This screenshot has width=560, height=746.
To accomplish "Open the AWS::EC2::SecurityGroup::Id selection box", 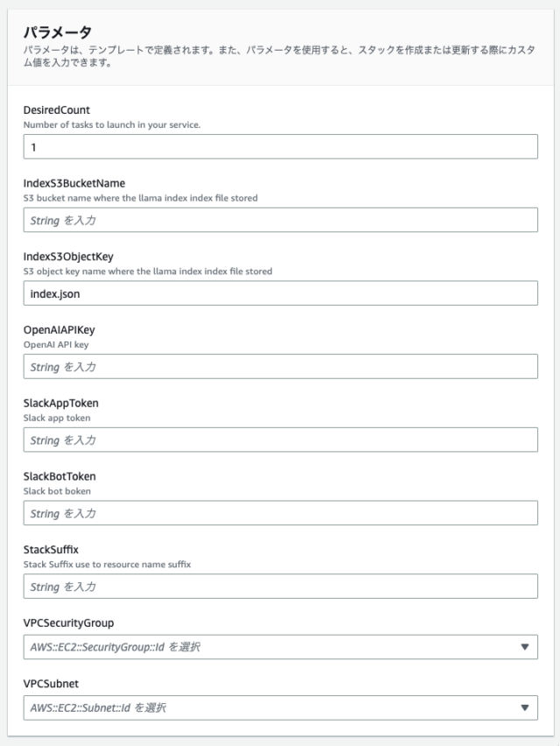I will (281, 646).
